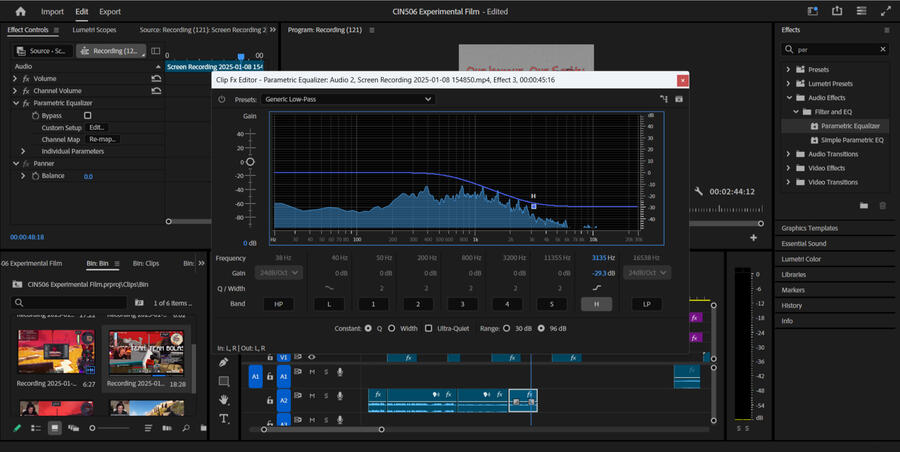Reset the Volume effect
The image size is (900, 452).
point(155,78)
